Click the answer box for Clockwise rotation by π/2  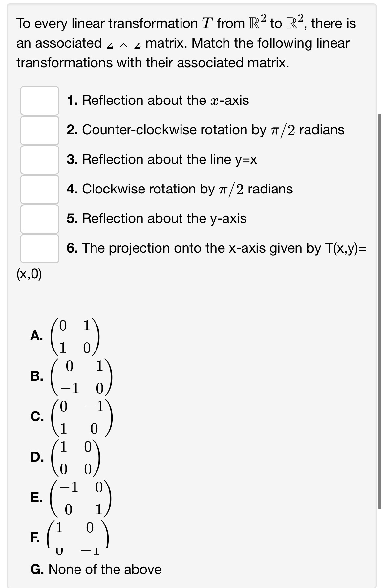39,189
